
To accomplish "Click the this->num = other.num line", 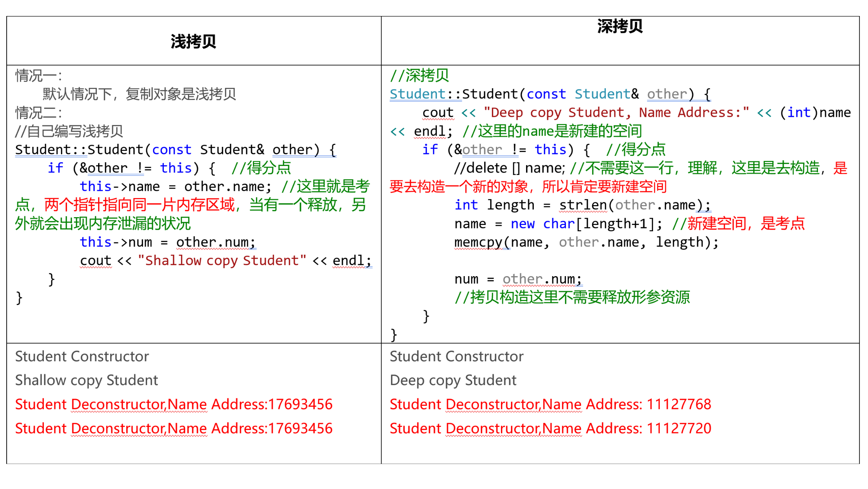I will pyautogui.click(x=167, y=242).
